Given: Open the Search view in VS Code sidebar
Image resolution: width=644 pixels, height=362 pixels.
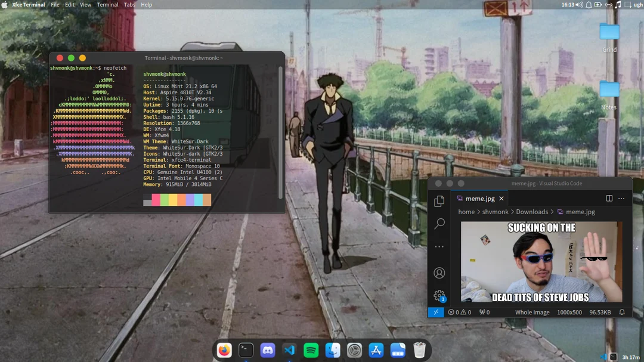Looking at the screenshot, I should click(x=439, y=224).
